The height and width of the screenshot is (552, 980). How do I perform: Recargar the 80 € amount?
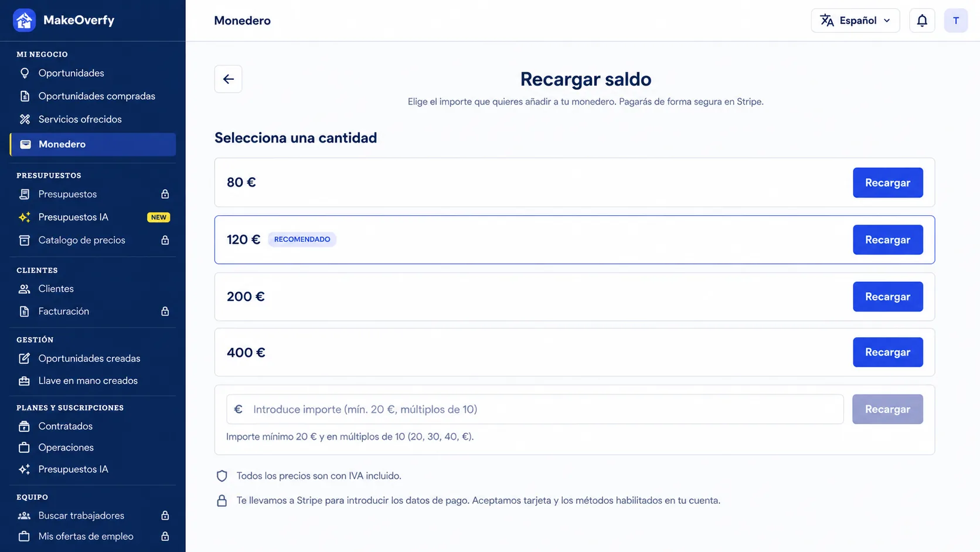[x=887, y=182]
